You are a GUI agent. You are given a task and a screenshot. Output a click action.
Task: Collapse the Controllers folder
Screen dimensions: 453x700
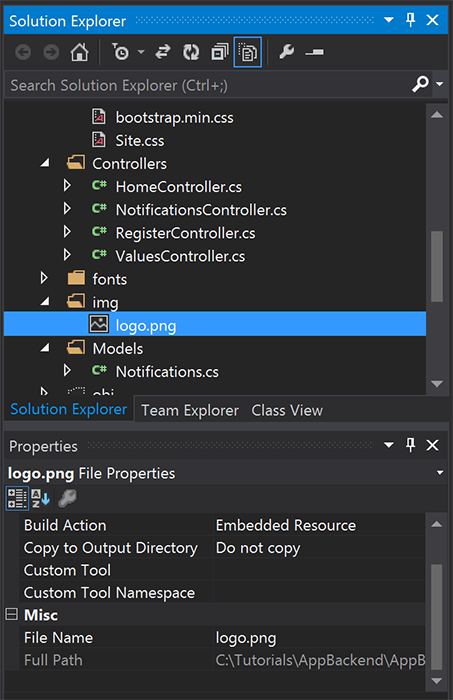tap(45, 163)
